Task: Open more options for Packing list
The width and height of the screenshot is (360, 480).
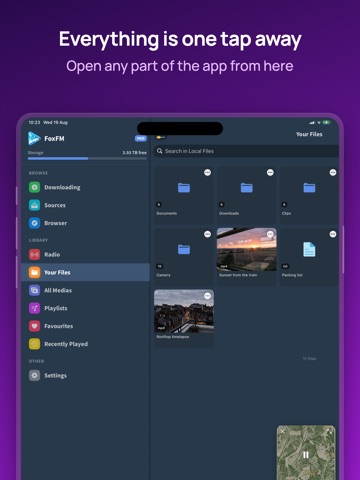Action: click(x=333, y=234)
